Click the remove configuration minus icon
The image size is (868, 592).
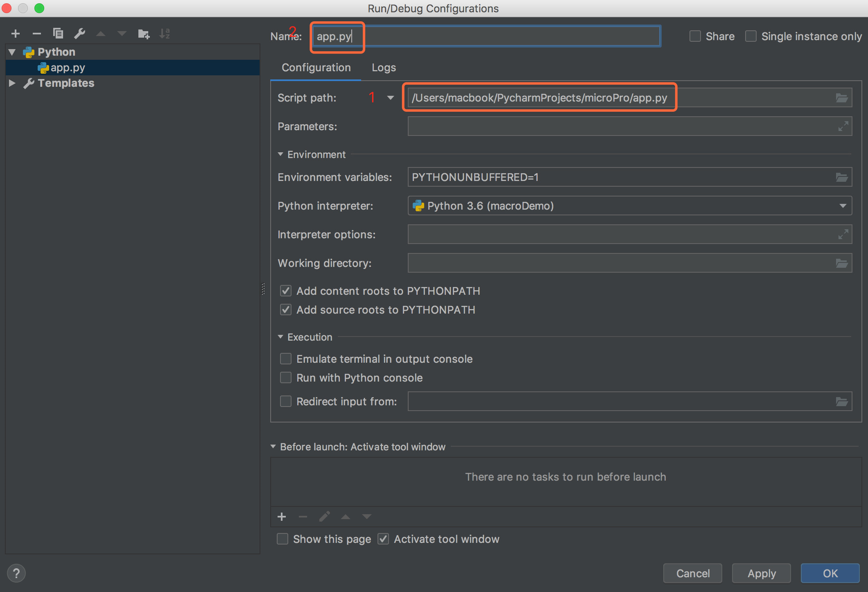(x=37, y=34)
